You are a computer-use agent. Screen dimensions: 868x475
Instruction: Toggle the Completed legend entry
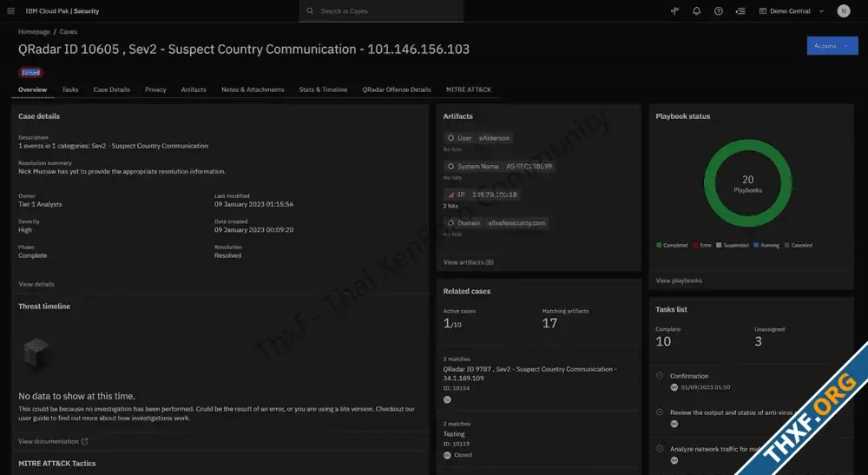tap(672, 245)
